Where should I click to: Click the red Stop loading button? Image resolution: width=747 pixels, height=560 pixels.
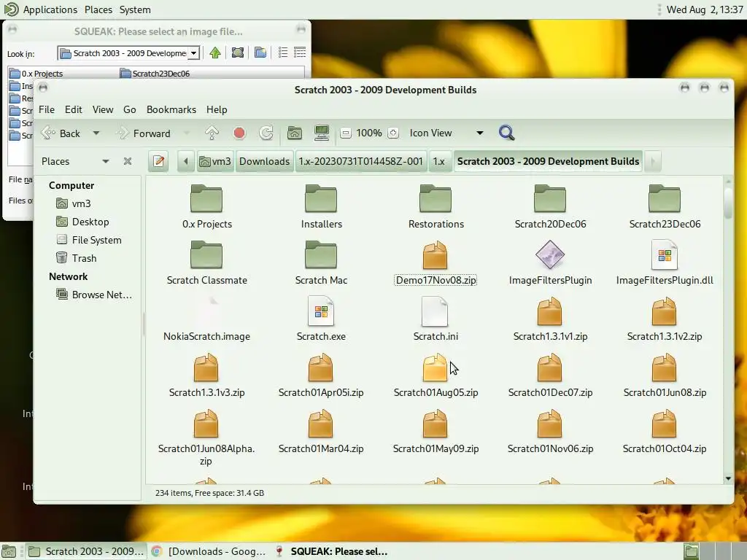pyautogui.click(x=239, y=133)
